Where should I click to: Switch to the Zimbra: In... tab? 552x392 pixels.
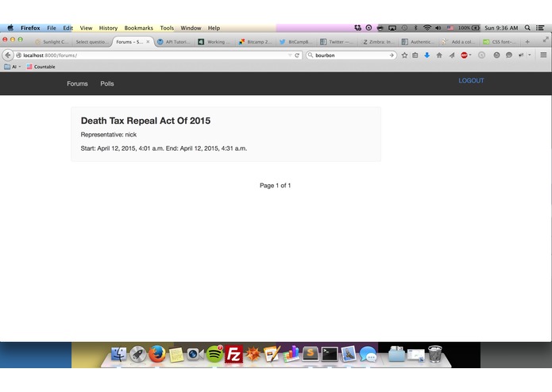(x=378, y=42)
